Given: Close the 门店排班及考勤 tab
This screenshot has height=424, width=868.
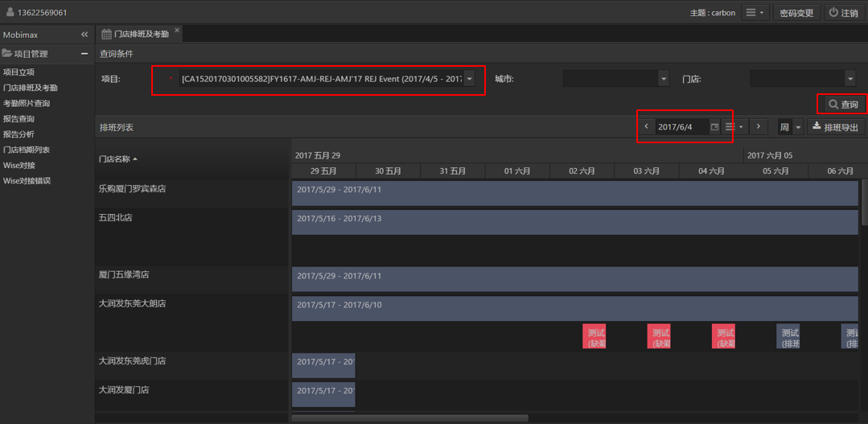Looking at the screenshot, I should point(177,31).
